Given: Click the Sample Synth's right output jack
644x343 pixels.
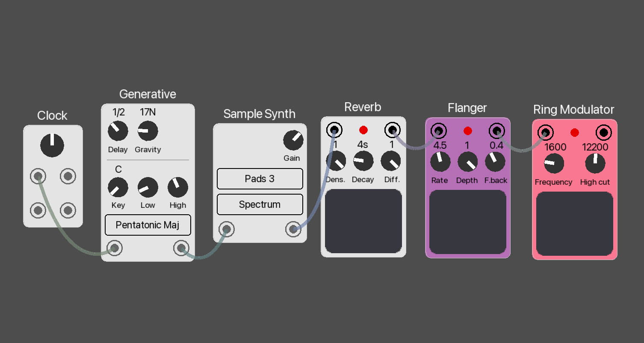Looking at the screenshot, I should click(x=293, y=230).
